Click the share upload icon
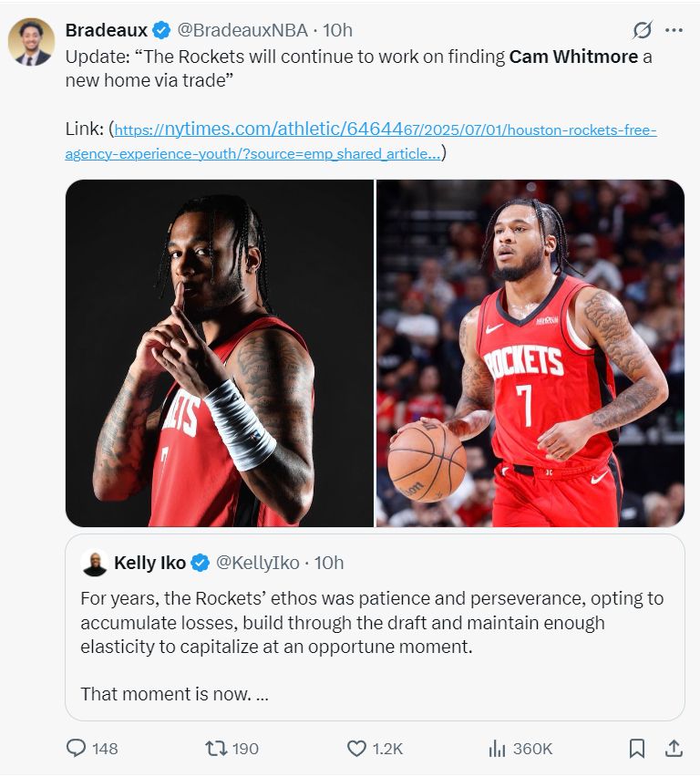 point(674,748)
